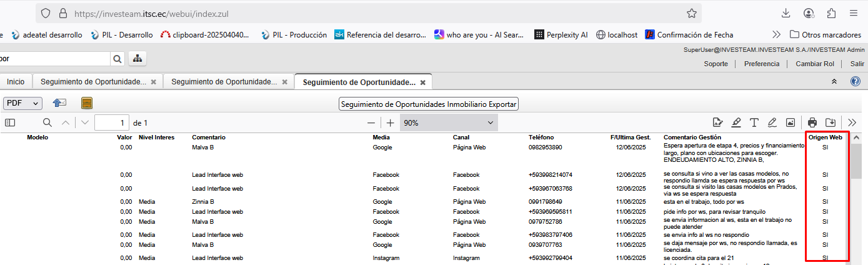Open the PDF export format dropdown

(x=22, y=103)
